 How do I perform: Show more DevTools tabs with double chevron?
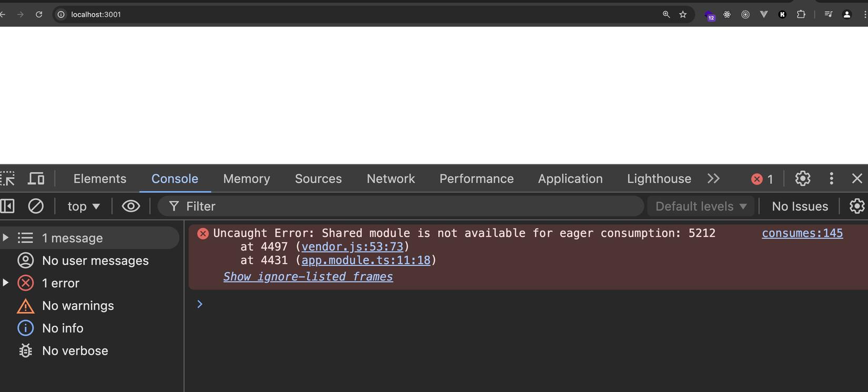point(713,179)
